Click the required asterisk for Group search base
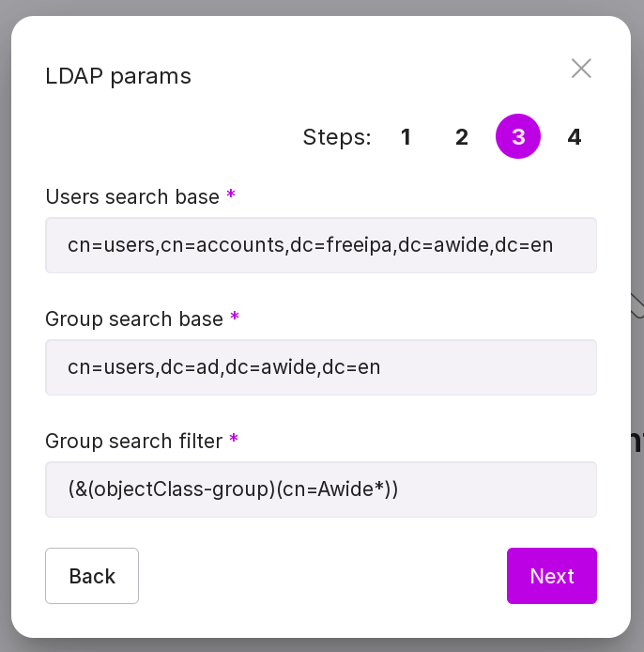 (235, 318)
